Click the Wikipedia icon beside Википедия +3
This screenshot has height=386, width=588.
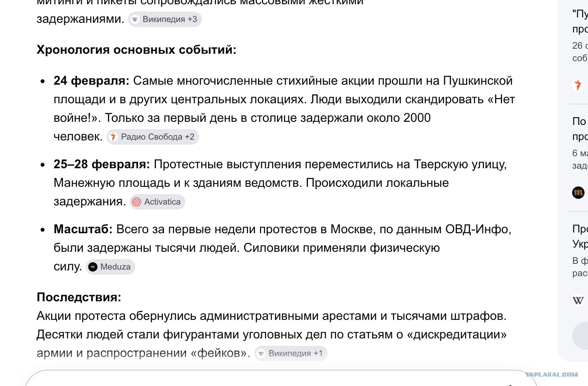click(x=135, y=19)
